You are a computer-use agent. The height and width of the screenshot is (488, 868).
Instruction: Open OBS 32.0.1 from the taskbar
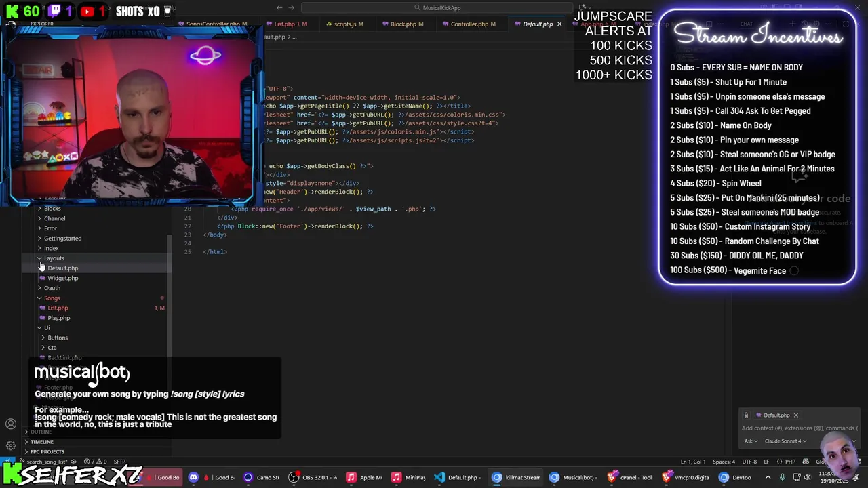[313, 477]
